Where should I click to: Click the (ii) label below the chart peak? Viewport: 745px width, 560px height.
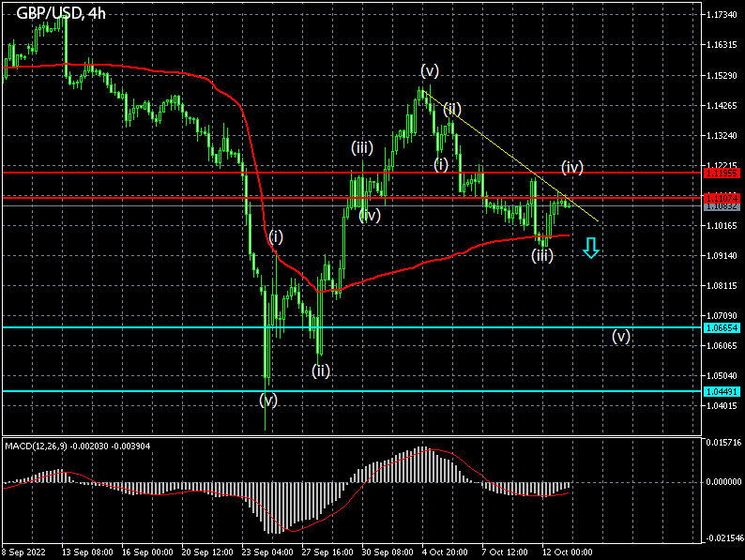[451, 109]
